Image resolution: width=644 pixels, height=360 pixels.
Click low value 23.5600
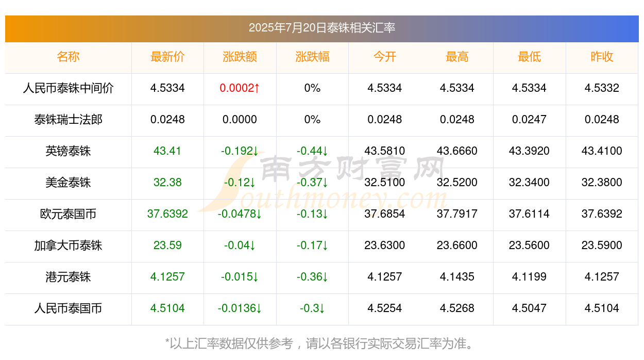pos(529,246)
